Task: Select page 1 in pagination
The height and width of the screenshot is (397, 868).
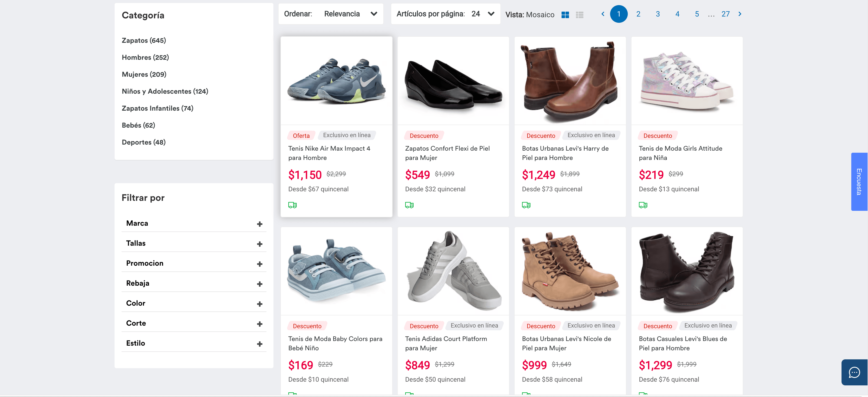Action: tap(619, 14)
